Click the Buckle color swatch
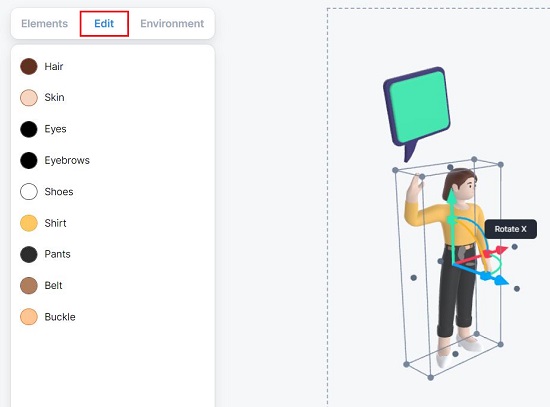This screenshot has height=407, width=550. pos(29,317)
